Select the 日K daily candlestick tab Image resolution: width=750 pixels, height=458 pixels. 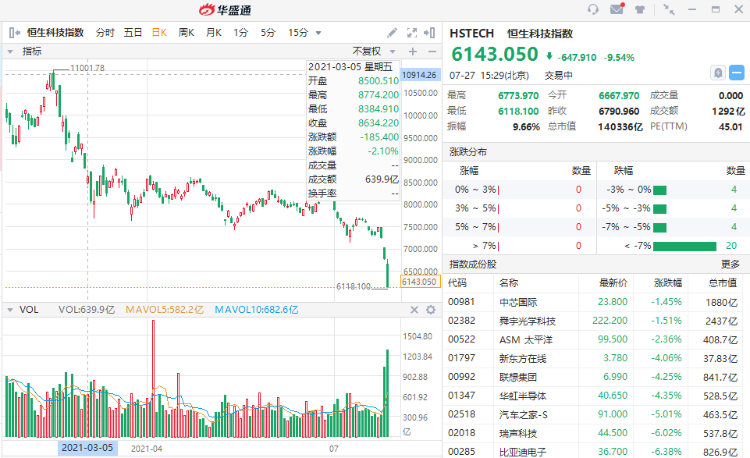coord(159,33)
